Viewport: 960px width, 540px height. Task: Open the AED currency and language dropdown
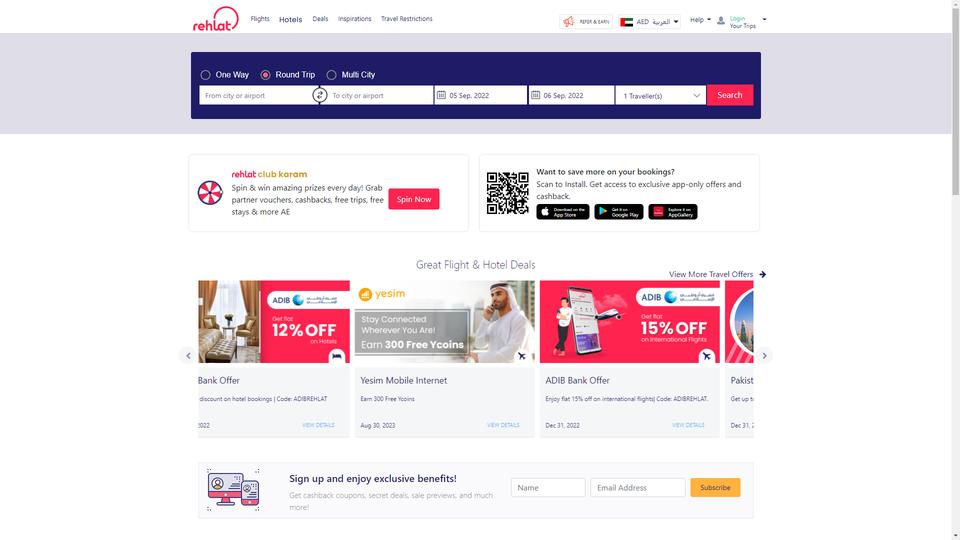tap(649, 22)
